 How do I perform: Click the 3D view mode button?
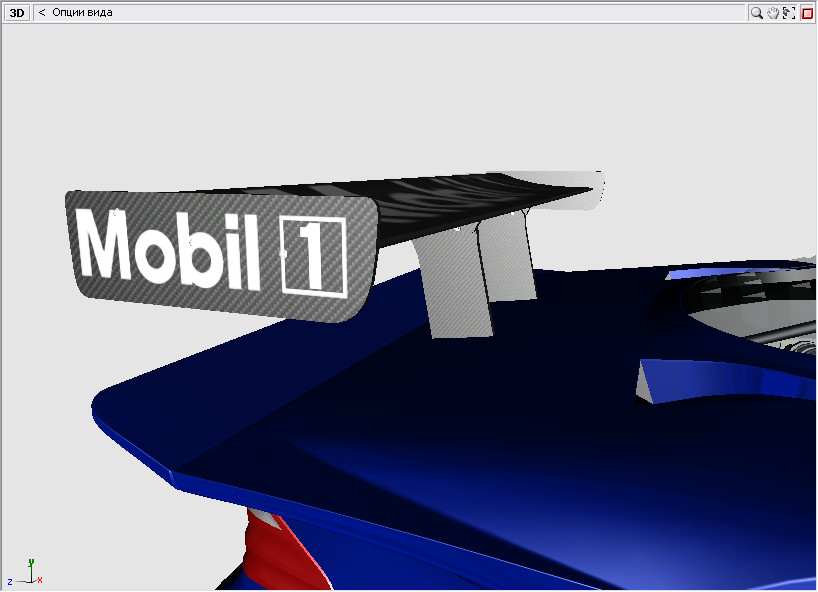17,13
